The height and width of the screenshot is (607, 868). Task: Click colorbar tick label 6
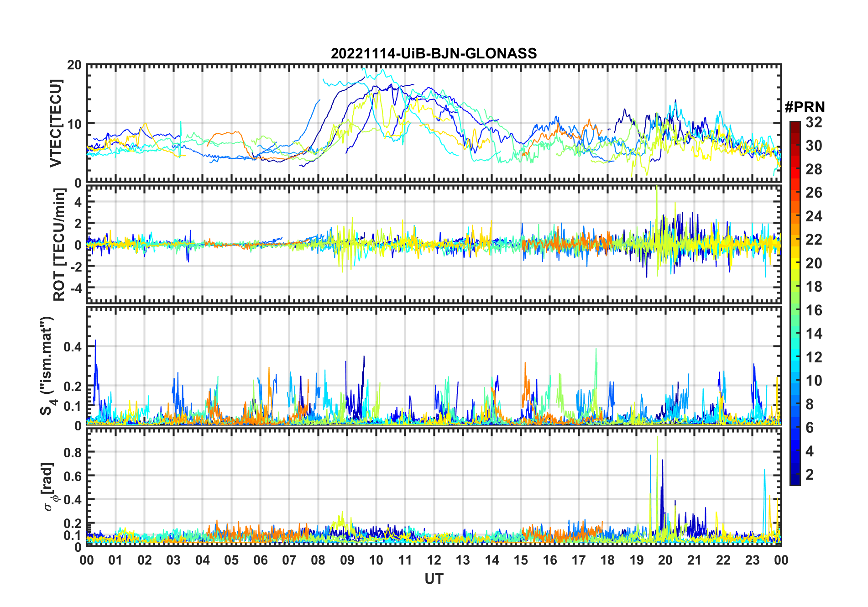point(810,428)
